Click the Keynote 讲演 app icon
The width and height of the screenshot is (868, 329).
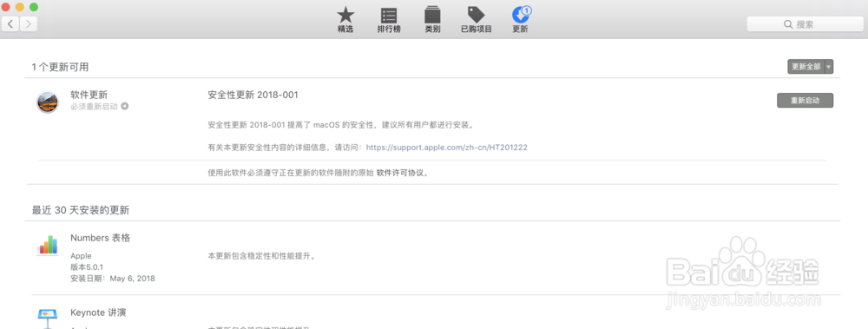[x=48, y=319]
